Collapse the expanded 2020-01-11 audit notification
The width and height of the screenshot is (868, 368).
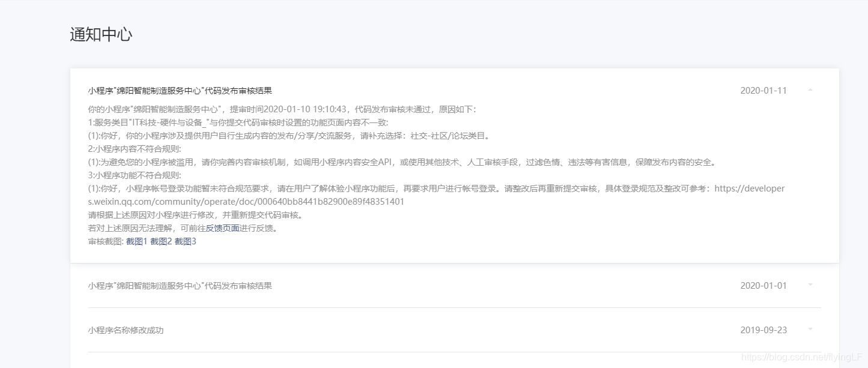tap(810, 89)
